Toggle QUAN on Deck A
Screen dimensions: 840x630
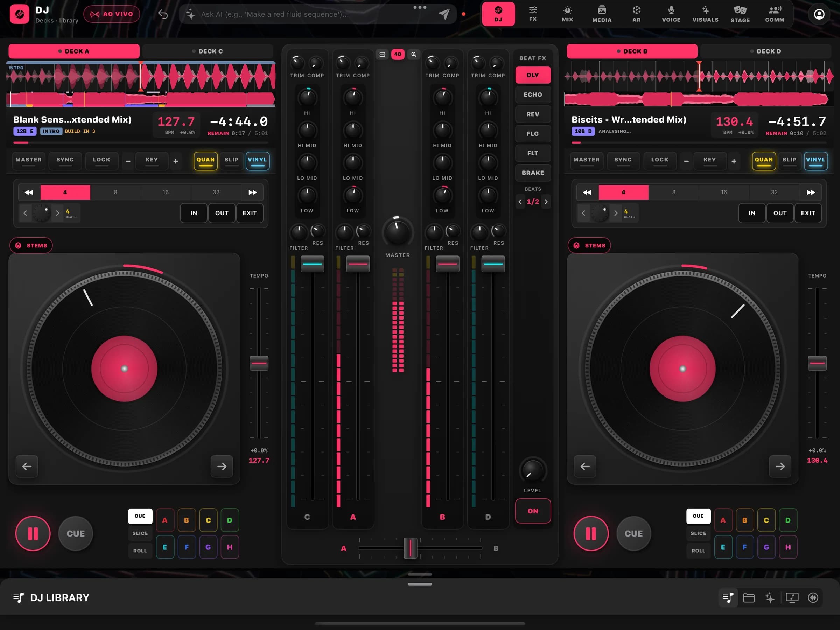tap(205, 161)
